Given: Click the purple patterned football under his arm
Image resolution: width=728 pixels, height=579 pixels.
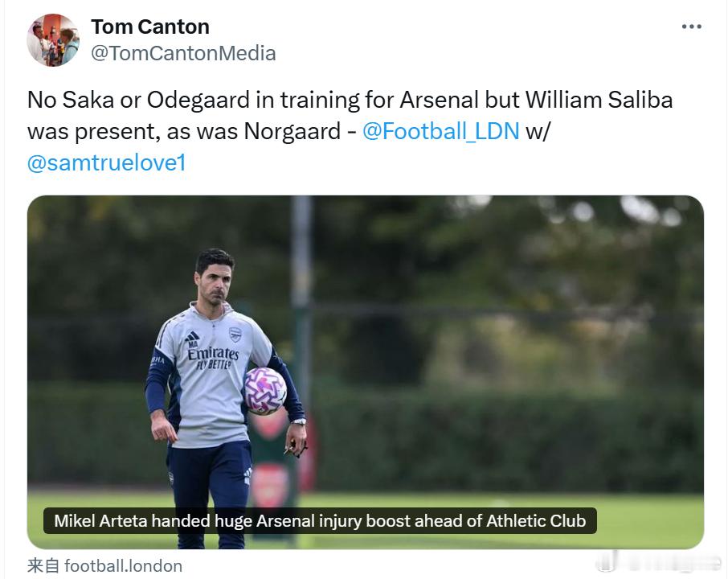Looking at the screenshot, I should (265, 391).
